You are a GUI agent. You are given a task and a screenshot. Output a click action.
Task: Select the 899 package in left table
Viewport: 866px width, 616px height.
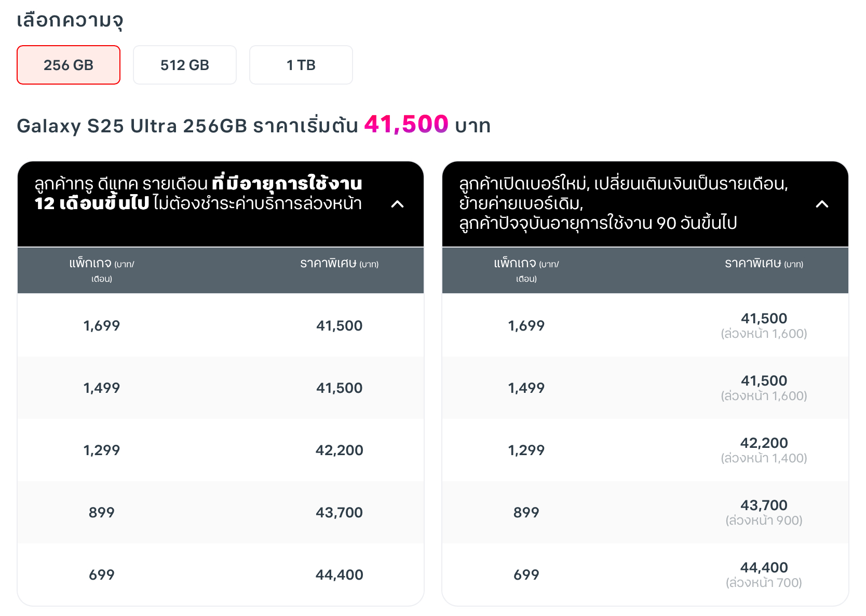pos(102,512)
